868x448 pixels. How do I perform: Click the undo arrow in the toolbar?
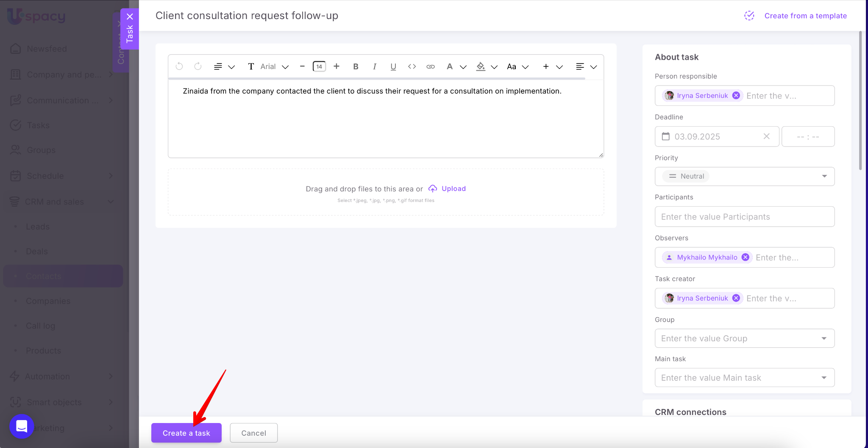[179, 66]
